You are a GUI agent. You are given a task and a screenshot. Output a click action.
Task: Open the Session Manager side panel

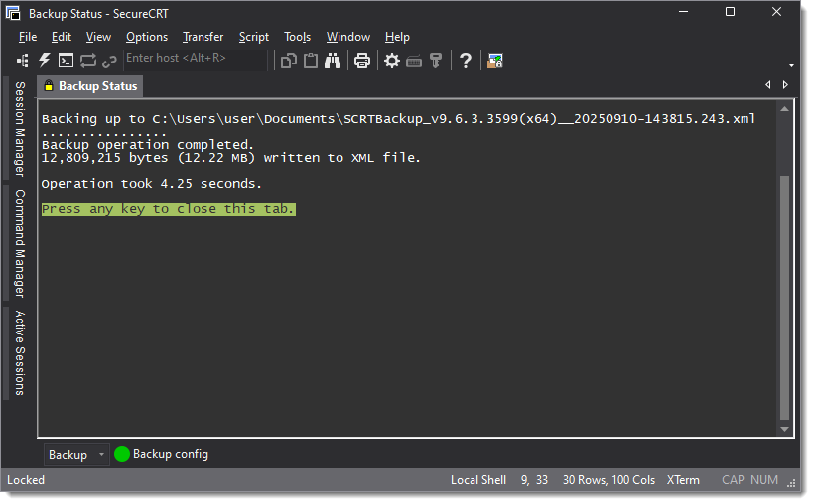[19, 129]
